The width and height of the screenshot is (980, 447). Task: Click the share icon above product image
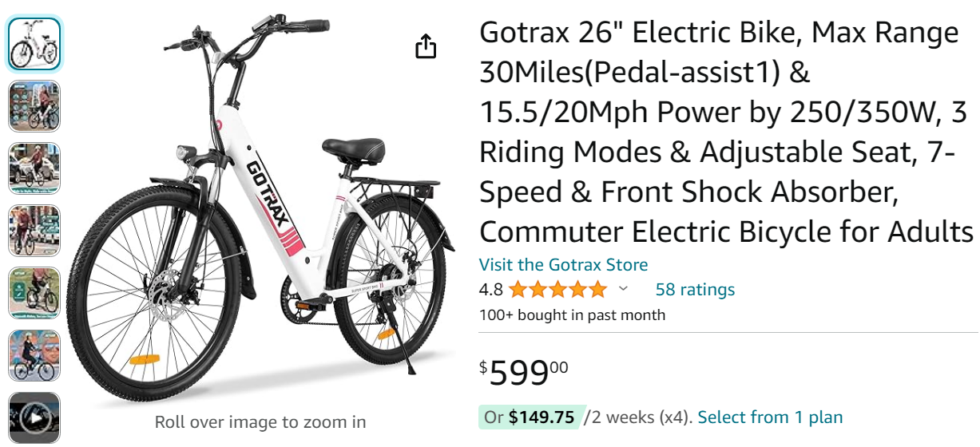point(427,46)
